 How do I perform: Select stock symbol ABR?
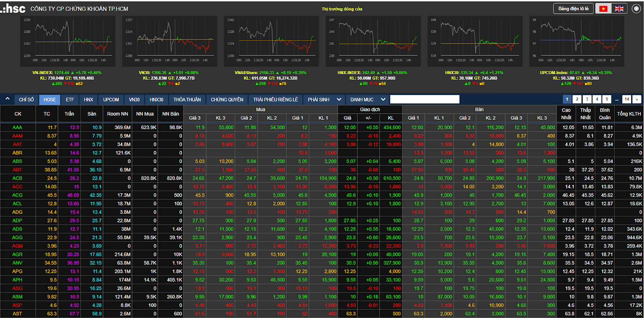17,153
